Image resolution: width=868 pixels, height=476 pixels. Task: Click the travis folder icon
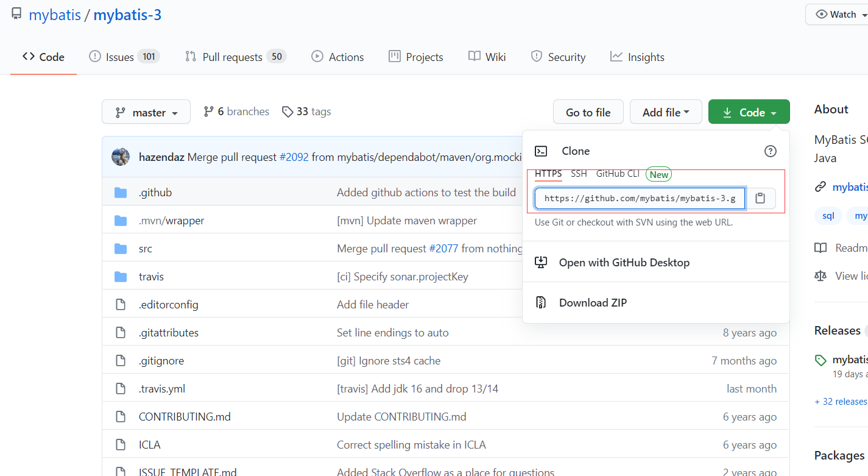point(121,277)
